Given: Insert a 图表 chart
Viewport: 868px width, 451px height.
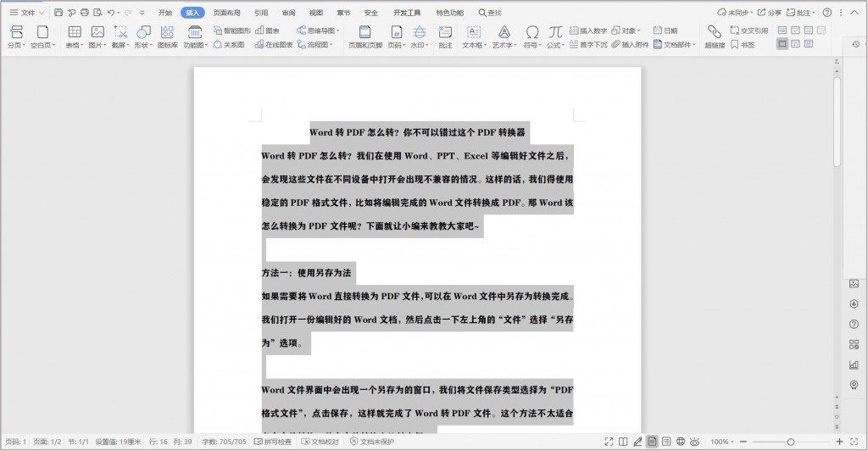Looking at the screenshot, I should pyautogui.click(x=267, y=31).
